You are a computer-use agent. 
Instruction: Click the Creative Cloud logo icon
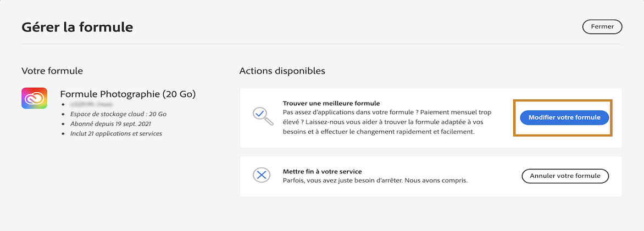pos(34,98)
